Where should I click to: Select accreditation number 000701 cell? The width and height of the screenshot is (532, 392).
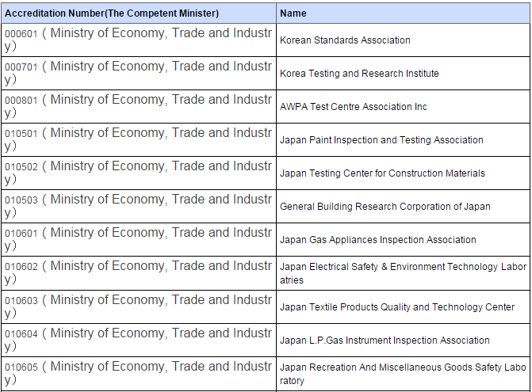tap(139, 73)
